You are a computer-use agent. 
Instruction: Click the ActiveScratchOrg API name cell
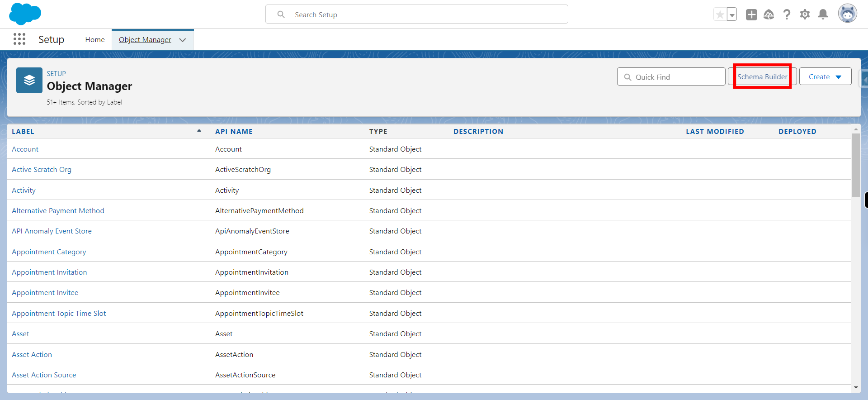pyautogui.click(x=243, y=170)
